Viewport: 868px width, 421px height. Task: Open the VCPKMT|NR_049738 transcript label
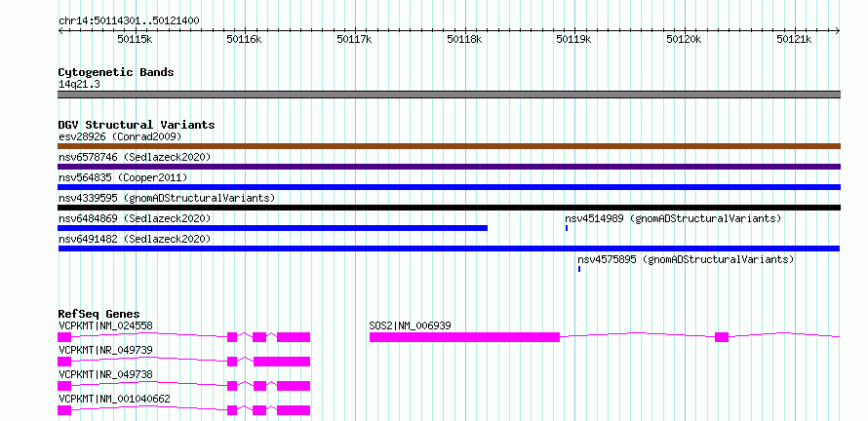pyautogui.click(x=105, y=374)
